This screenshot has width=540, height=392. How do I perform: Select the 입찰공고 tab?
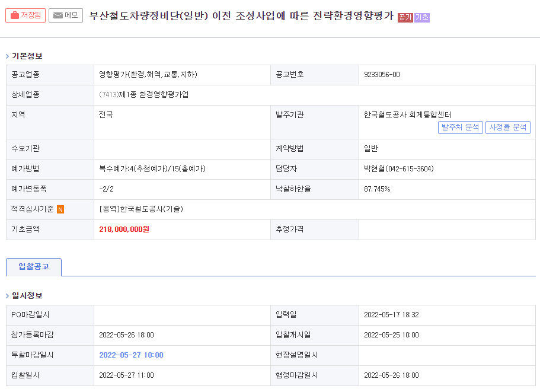click(x=34, y=267)
